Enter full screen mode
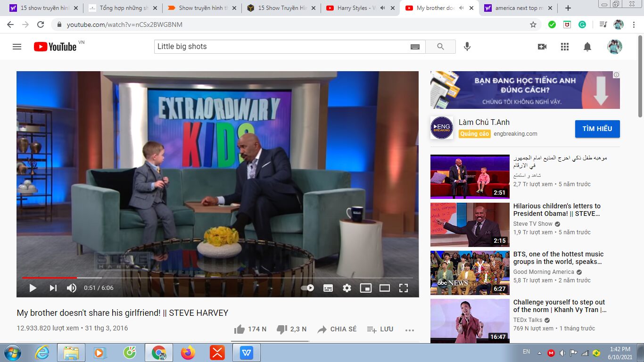 404,288
